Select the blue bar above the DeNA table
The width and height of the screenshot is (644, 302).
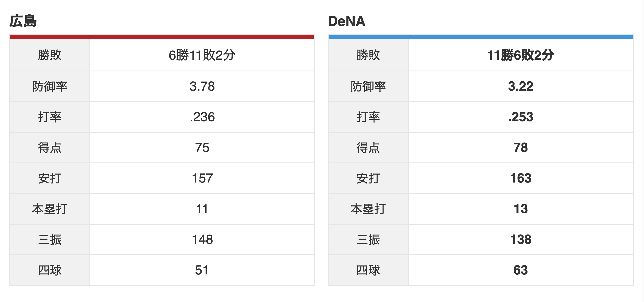click(x=481, y=37)
